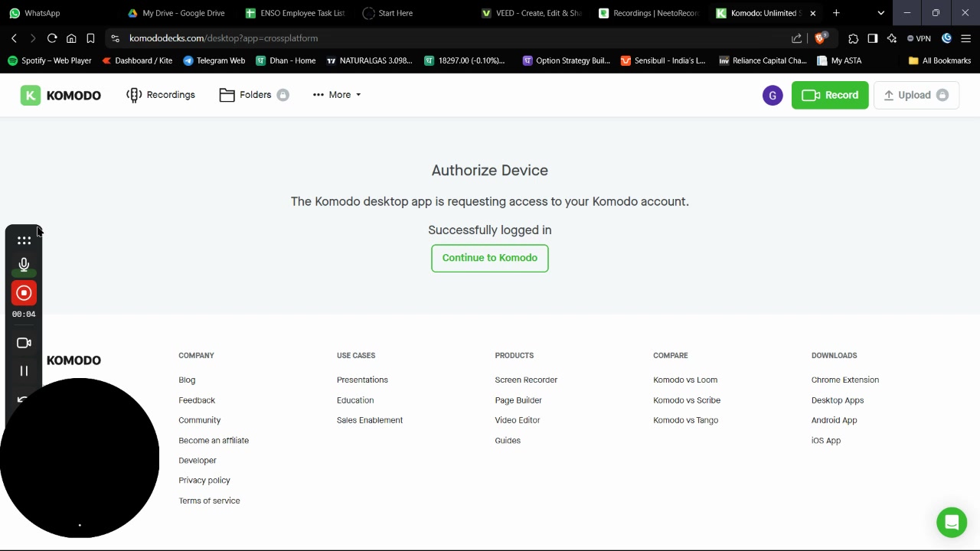Grab the recorder toolbar dots handle
980x551 pixels.
pos(24,240)
